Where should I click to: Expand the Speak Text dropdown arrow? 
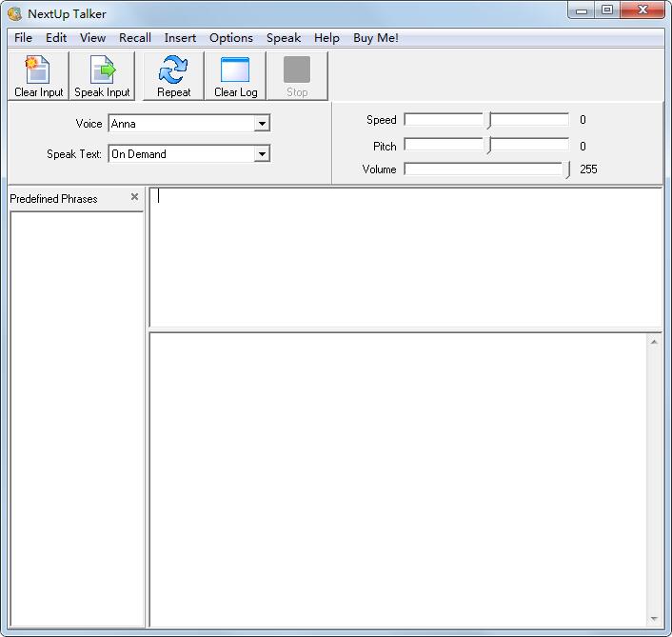262,154
